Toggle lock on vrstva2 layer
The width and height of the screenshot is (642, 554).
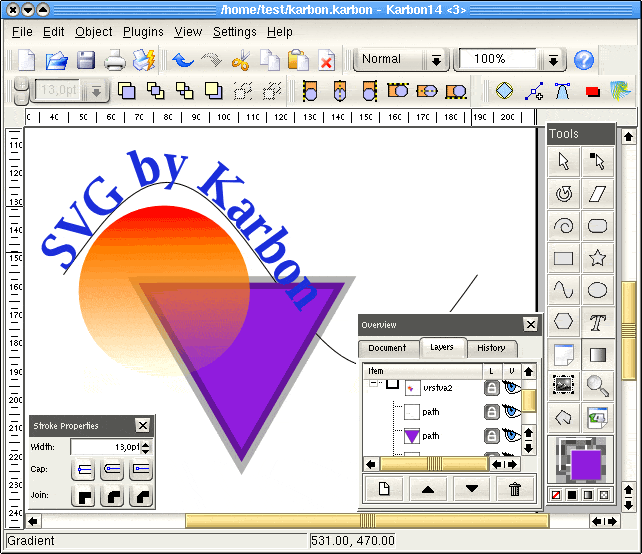492,388
